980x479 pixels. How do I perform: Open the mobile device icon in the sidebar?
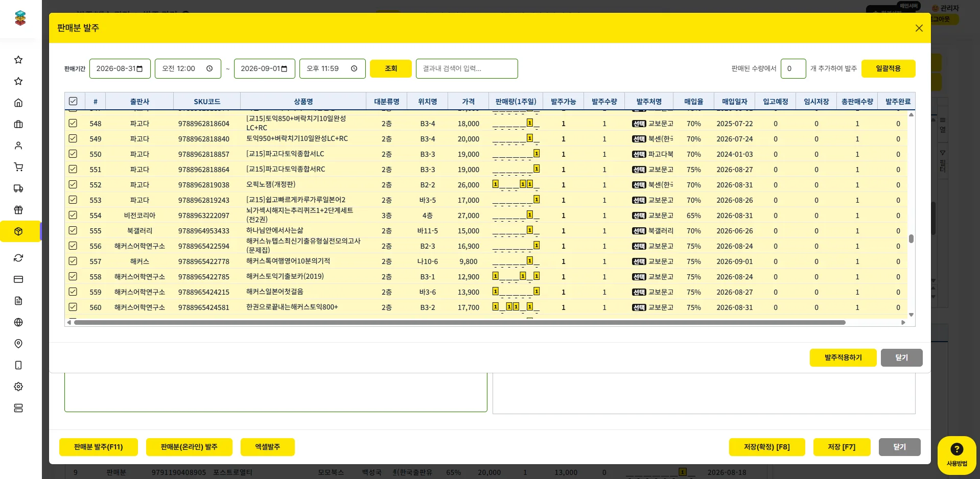click(x=18, y=365)
